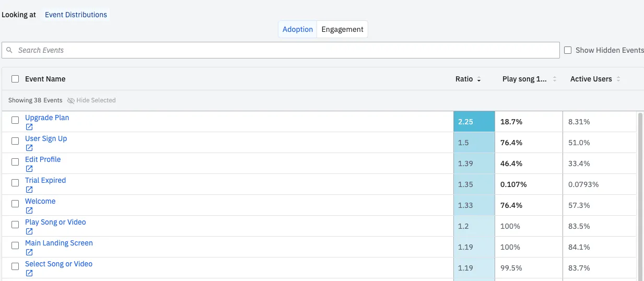Click the 1.39 ratio colored cell

474,163
